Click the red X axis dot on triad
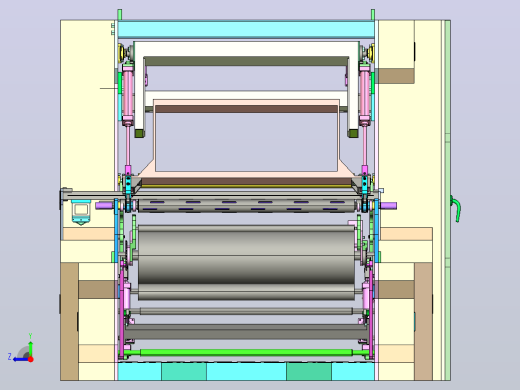The image size is (520, 390). [x=31, y=359]
